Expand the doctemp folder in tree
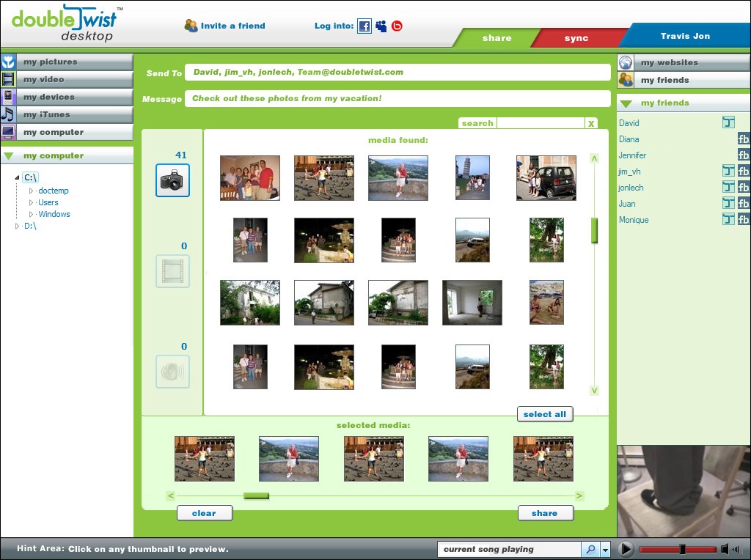 point(32,191)
